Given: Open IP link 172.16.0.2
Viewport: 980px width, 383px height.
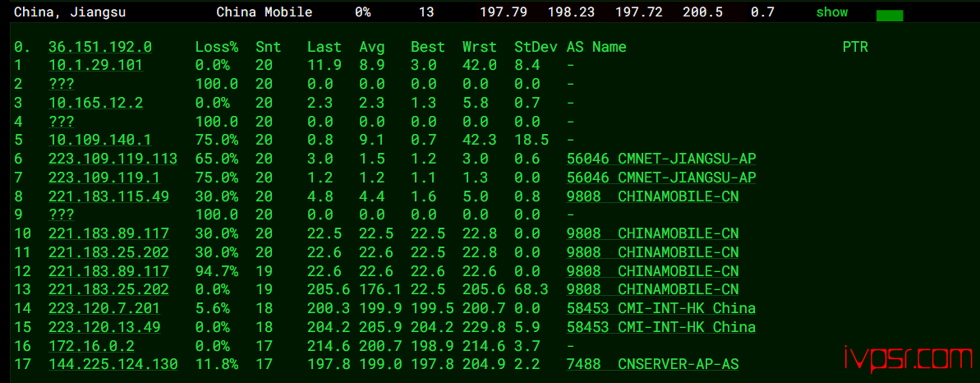Looking at the screenshot, I should point(91,345).
